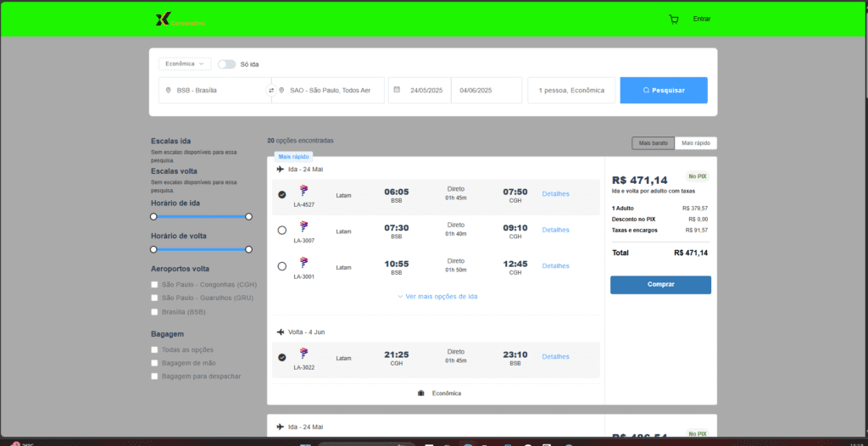The width and height of the screenshot is (868, 446).
Task: Click the Latam logo for flight LA-3007
Action: (303, 226)
